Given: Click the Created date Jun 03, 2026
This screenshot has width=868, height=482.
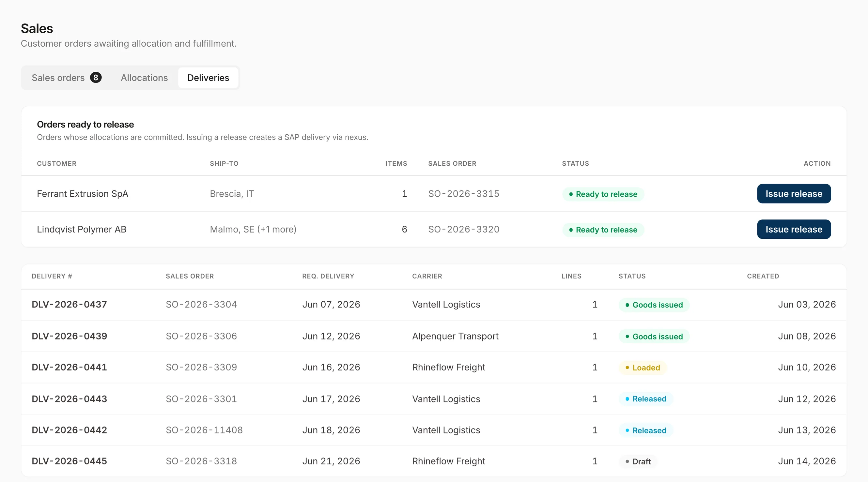Looking at the screenshot, I should [807, 305].
